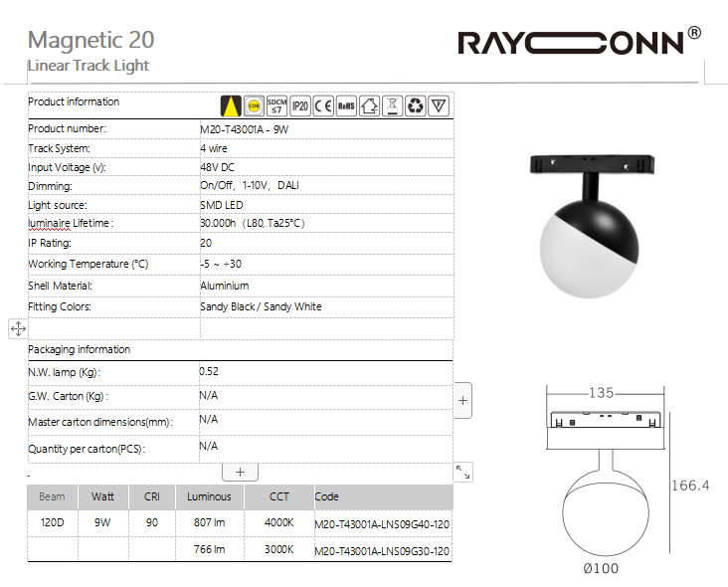
Task: Click the N.W. lamp value '0.52'
Action: coord(209,371)
